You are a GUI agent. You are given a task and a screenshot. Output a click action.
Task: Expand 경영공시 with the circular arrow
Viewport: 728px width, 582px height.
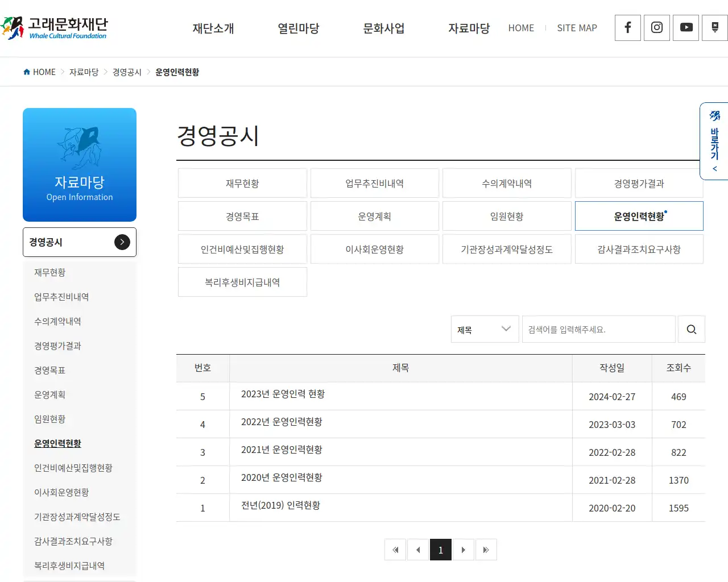coord(122,242)
